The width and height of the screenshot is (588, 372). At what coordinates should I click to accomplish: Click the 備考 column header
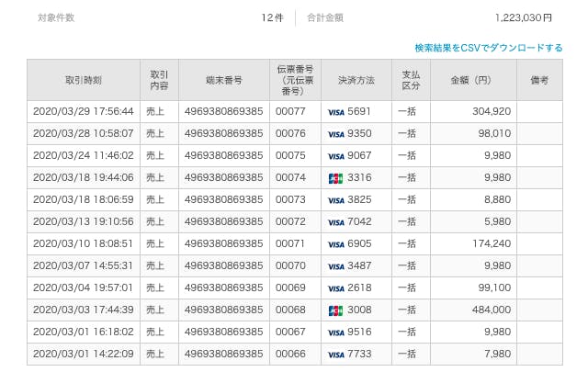pos(539,80)
